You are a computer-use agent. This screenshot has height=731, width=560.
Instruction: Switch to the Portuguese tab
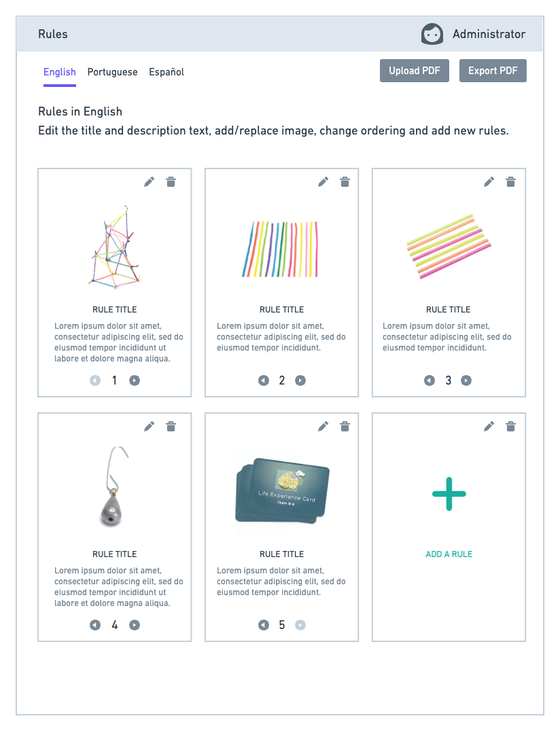pos(112,72)
